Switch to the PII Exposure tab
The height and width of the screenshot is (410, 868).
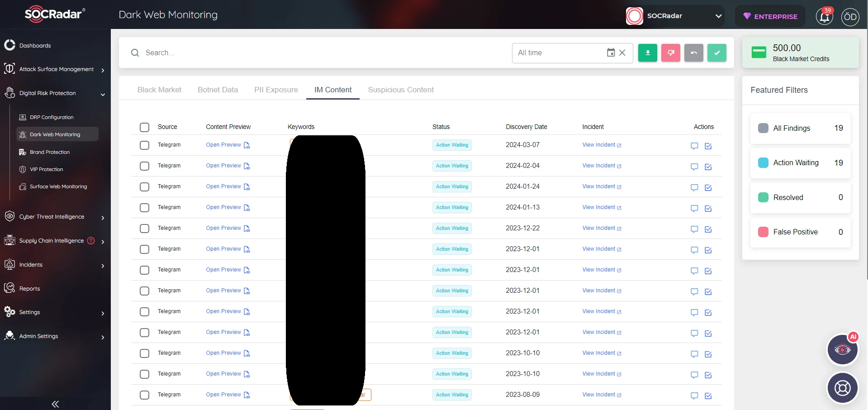click(276, 90)
